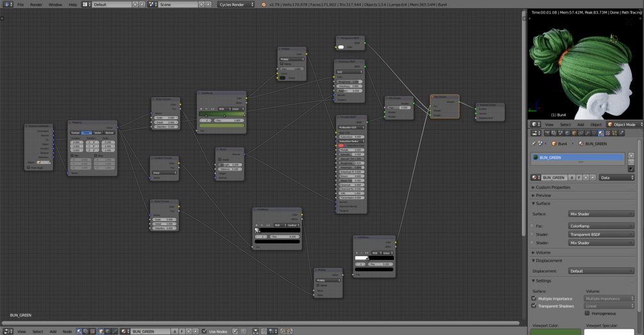Toggle Clamp checkbox on lower Multiply node
This screenshot has height=335, width=644.
click(x=318, y=285)
